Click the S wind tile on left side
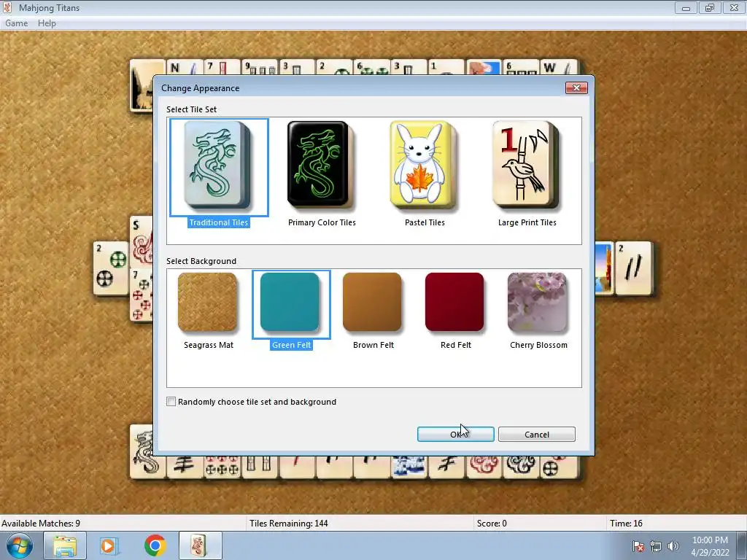This screenshot has width=747, height=560. coord(142,242)
